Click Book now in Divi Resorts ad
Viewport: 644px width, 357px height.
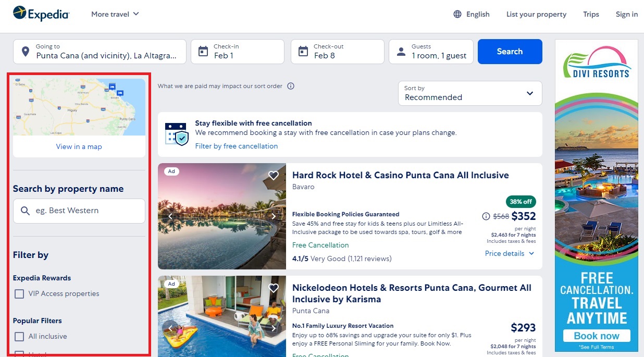597,336
